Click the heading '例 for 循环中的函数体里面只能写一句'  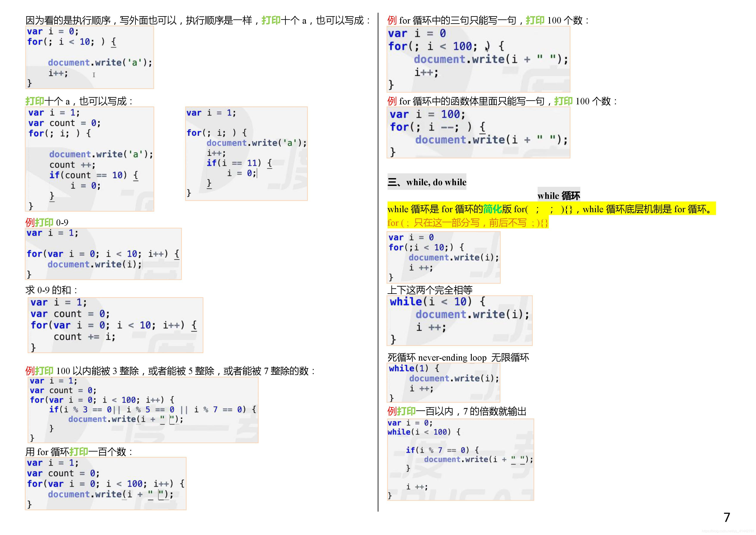[503, 101]
